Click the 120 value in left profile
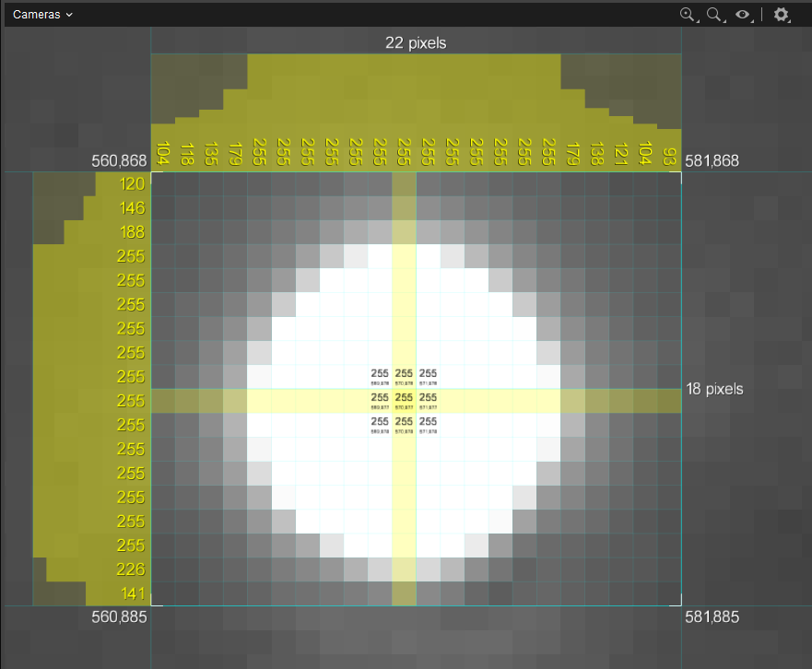This screenshot has width=812, height=669. [133, 184]
